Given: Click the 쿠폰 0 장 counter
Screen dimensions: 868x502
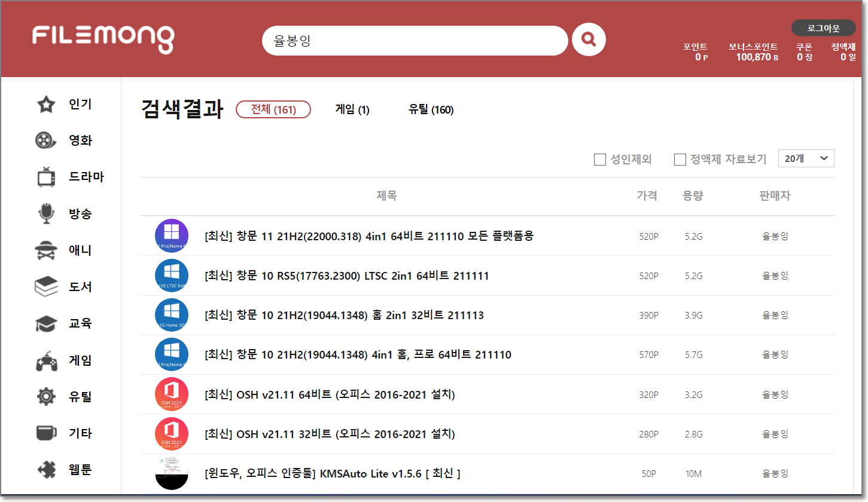Looking at the screenshot, I should (804, 52).
